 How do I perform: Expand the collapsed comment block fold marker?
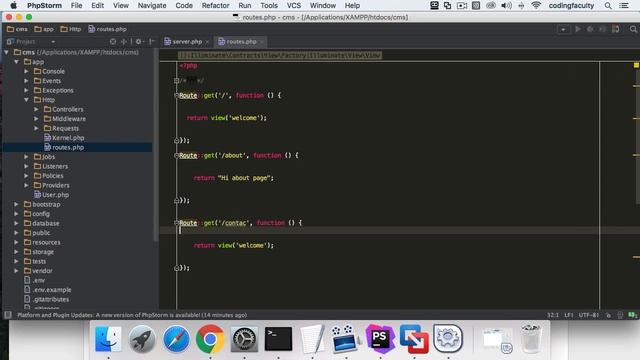tap(176, 81)
